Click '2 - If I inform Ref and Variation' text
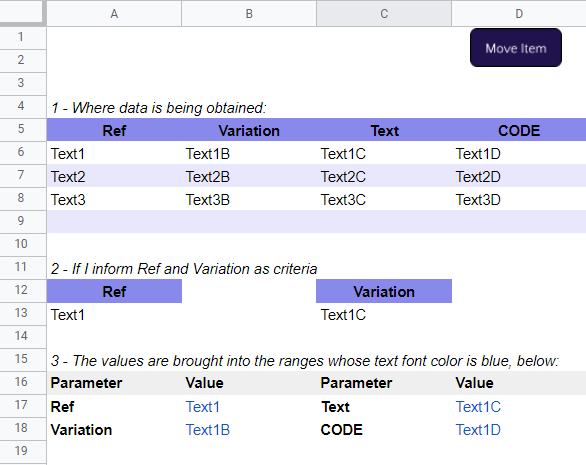586x465 pixels. tap(184, 269)
